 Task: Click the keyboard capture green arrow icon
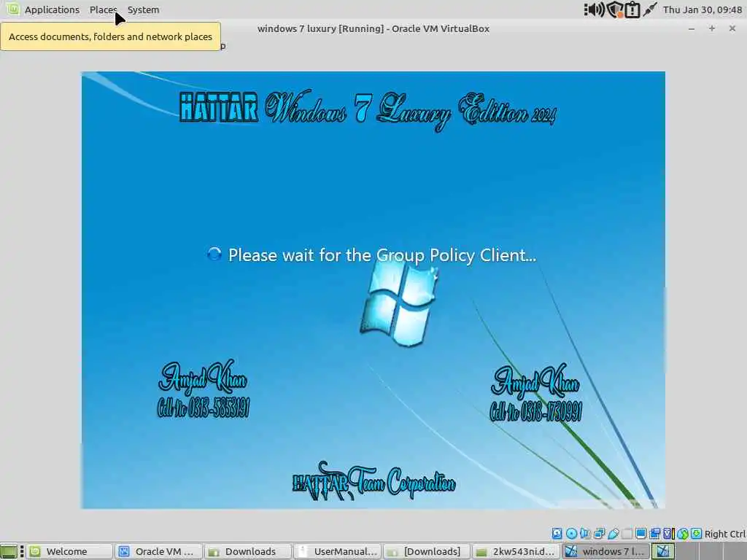pos(696,533)
